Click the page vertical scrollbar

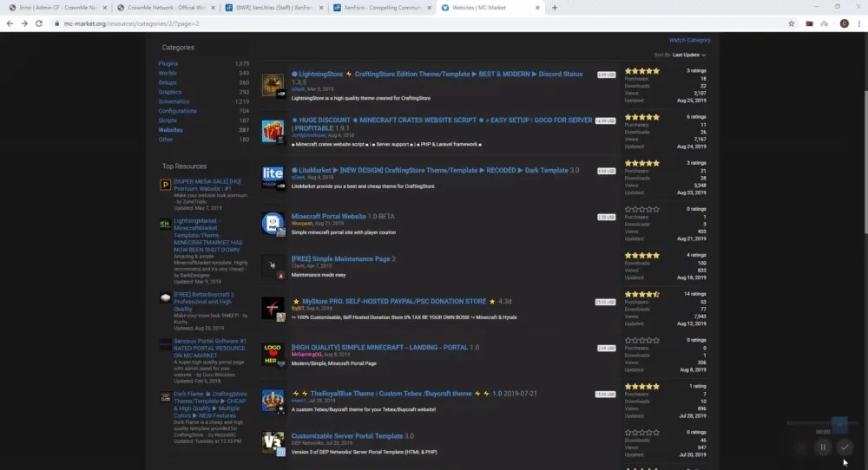pyautogui.click(x=865, y=163)
